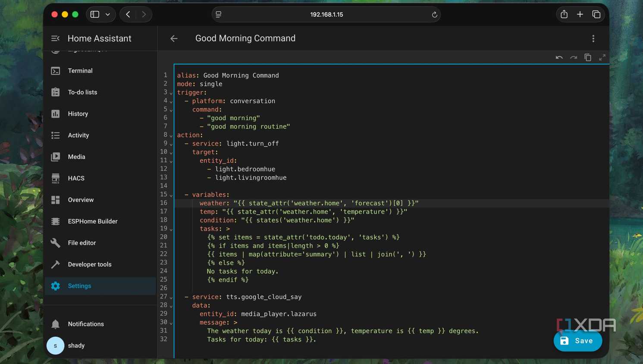Viewport: 643px width, 364px height.
Task: Collapse the variables block on line 15
Action: pyautogui.click(x=171, y=195)
